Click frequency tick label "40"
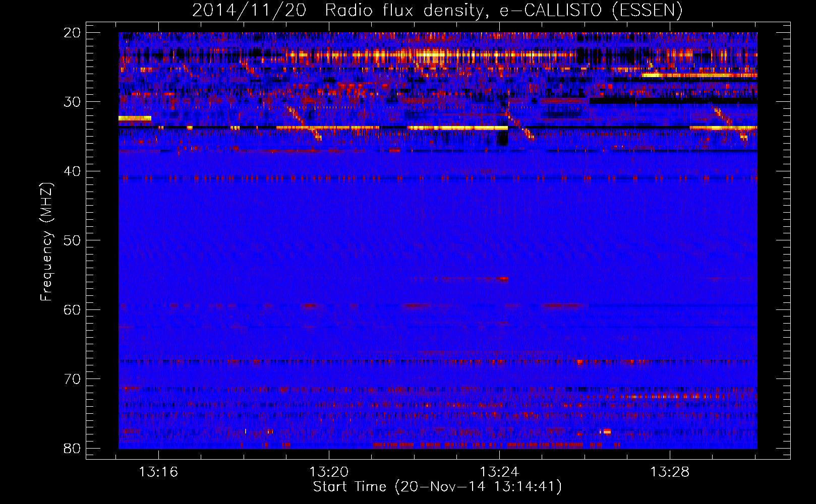This screenshot has height=504, width=816. [x=73, y=171]
